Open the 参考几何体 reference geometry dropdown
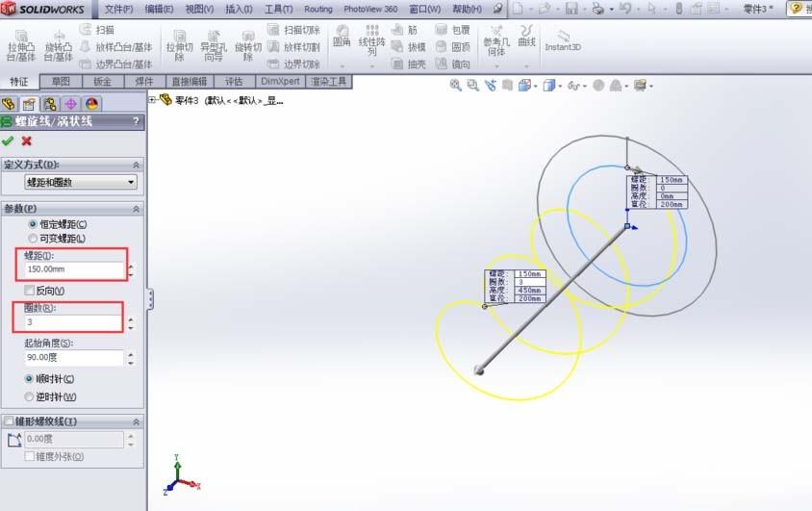This screenshot has width=812, height=511. pos(496,66)
